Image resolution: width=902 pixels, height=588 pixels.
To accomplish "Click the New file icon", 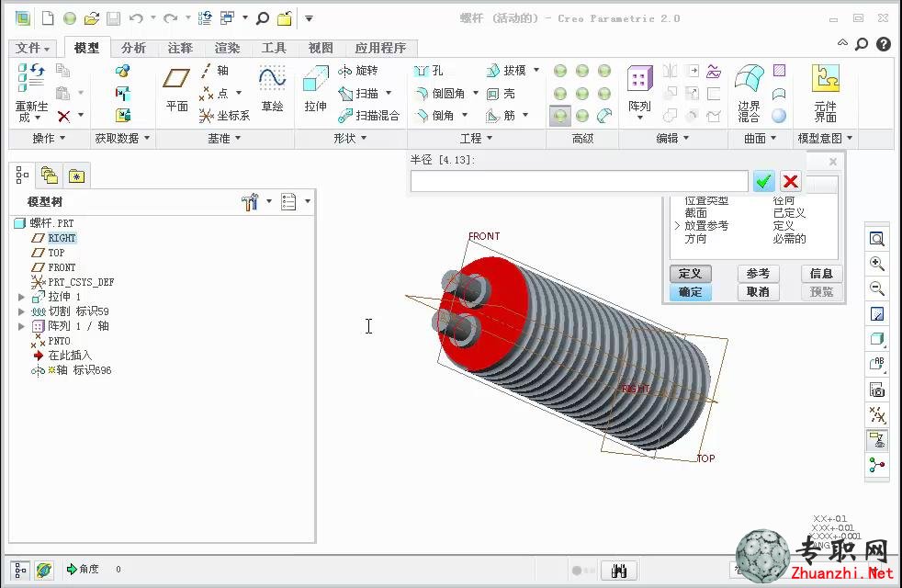I will point(48,18).
